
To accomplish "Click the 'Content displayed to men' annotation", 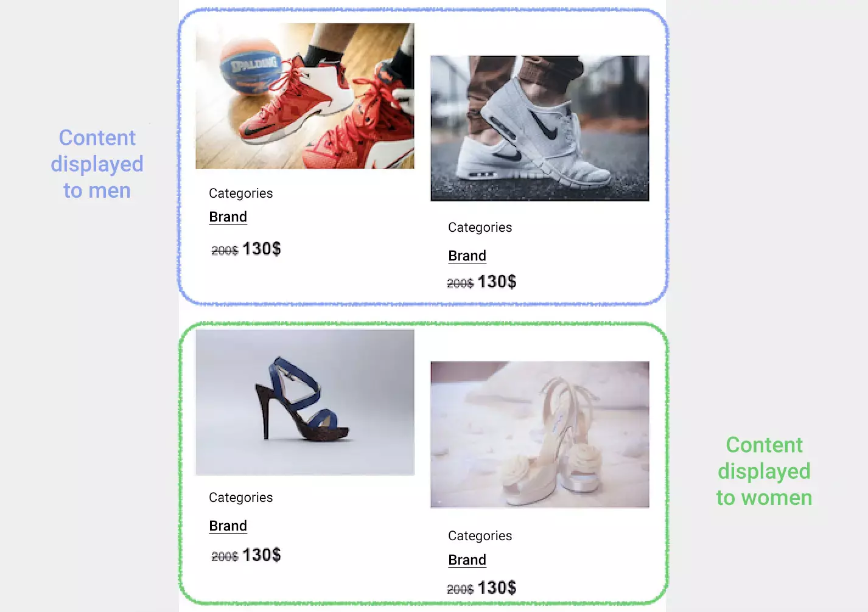I will (x=97, y=164).
